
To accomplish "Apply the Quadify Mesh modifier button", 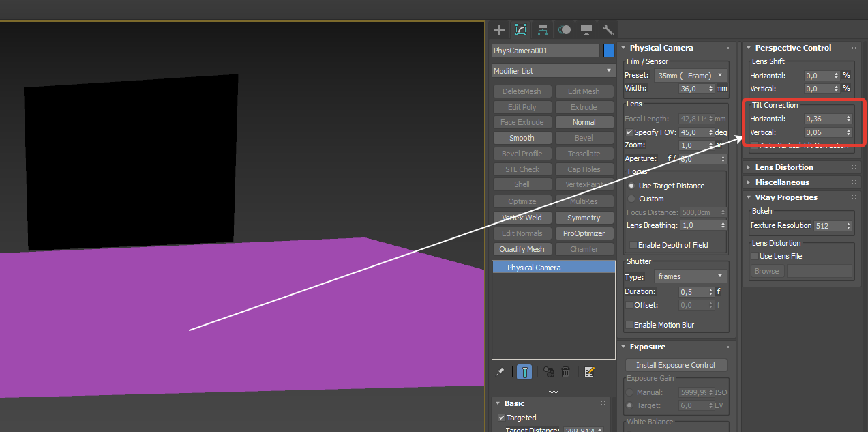I will 522,249.
